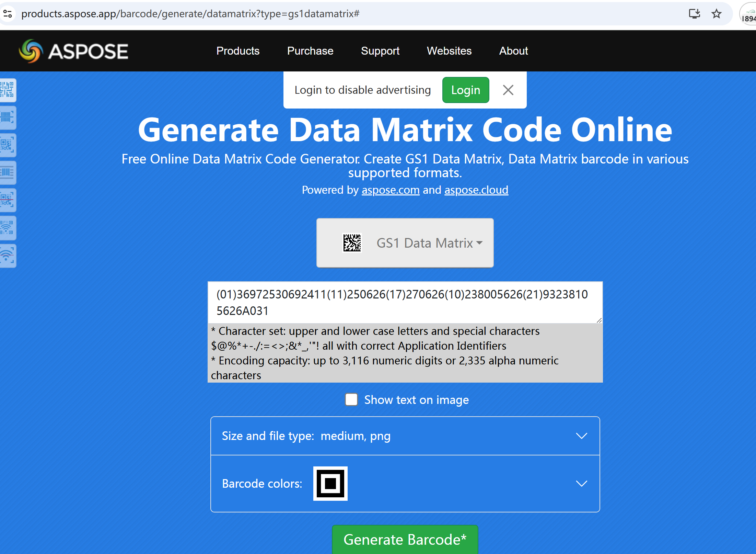Open the Support menu

point(380,51)
